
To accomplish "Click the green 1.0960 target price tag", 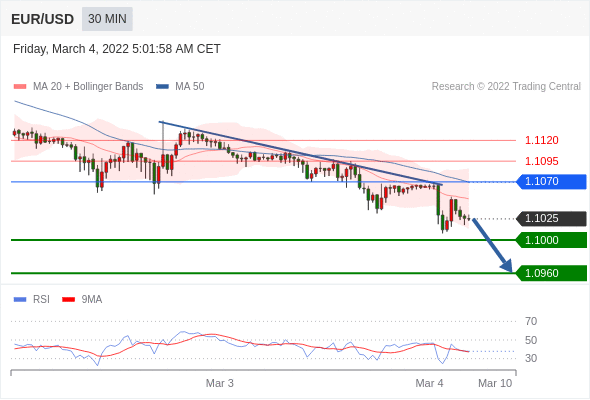I will [x=552, y=273].
